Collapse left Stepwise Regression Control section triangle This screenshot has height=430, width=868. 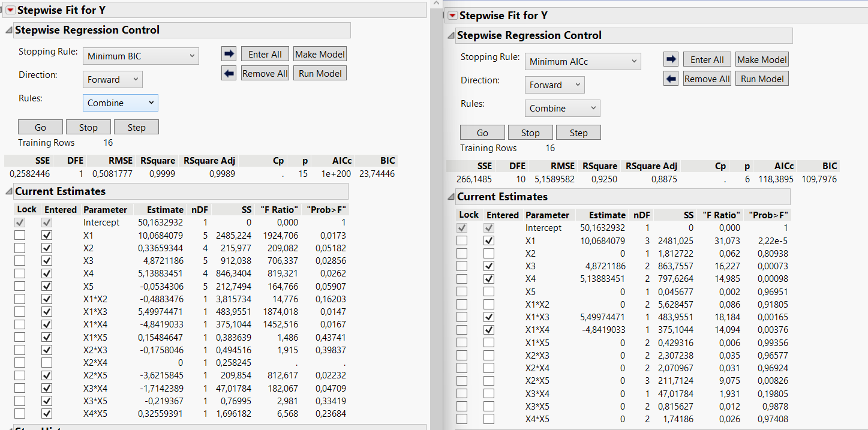click(8, 31)
